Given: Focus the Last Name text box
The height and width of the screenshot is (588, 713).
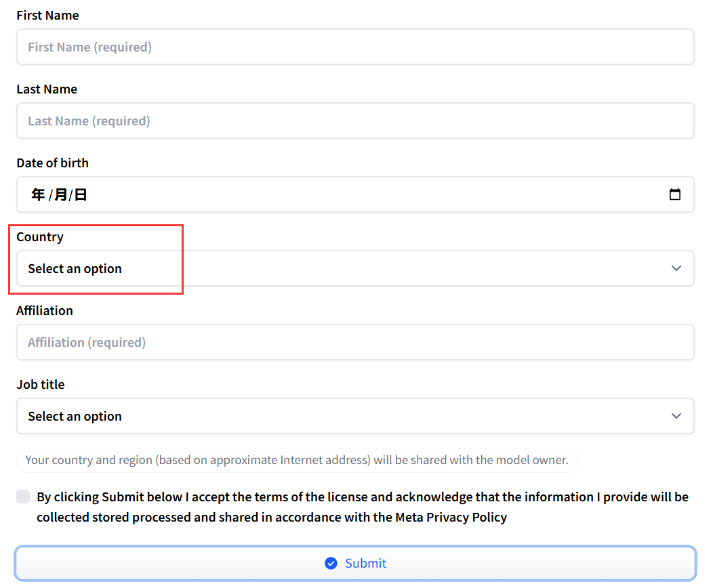Looking at the screenshot, I should pos(355,121).
